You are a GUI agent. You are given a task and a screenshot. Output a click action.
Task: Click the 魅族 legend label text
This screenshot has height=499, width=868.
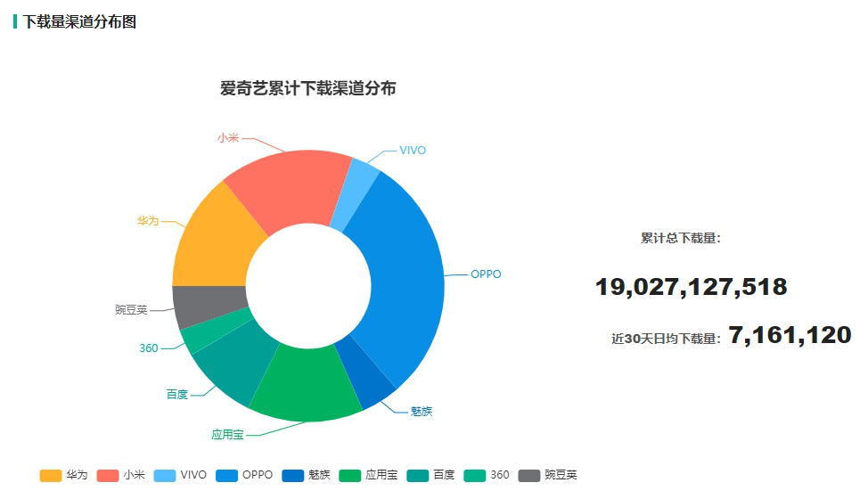coord(319,475)
